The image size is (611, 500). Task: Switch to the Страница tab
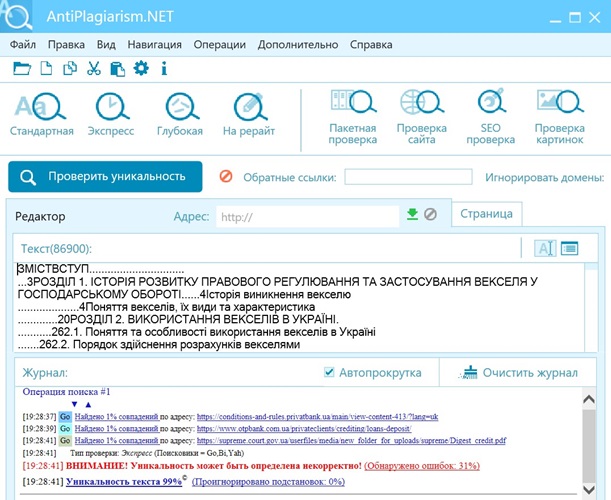click(x=486, y=214)
